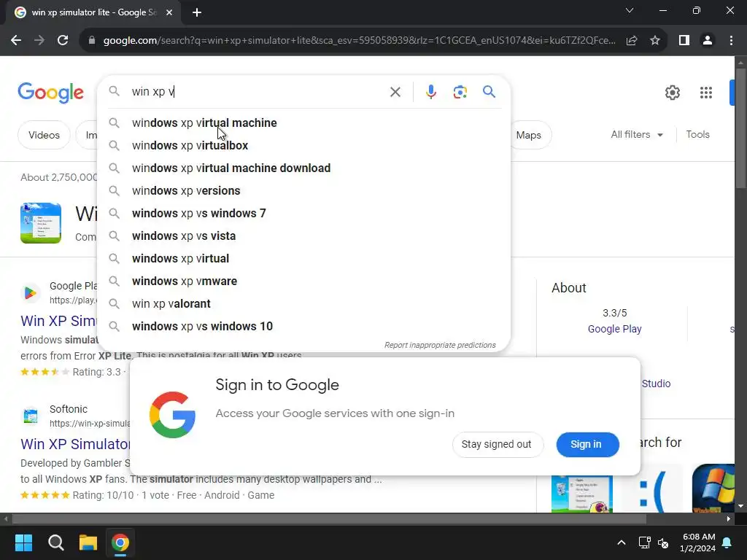This screenshot has width=747, height=560.
Task: Open Chrome tab search chevron
Action: pos(630,10)
